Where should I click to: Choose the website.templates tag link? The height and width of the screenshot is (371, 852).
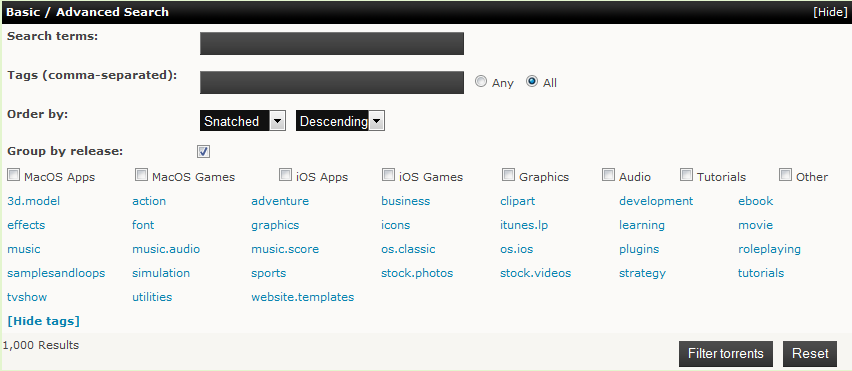[303, 297]
